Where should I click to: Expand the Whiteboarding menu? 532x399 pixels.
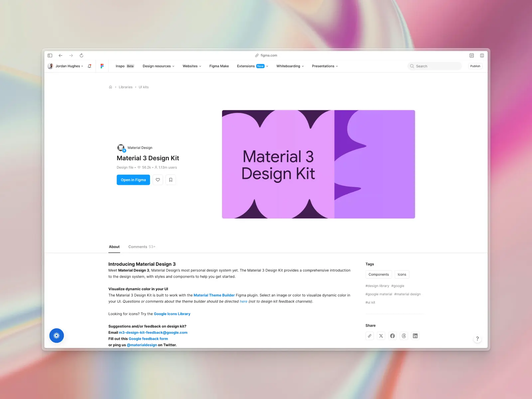pyautogui.click(x=290, y=66)
